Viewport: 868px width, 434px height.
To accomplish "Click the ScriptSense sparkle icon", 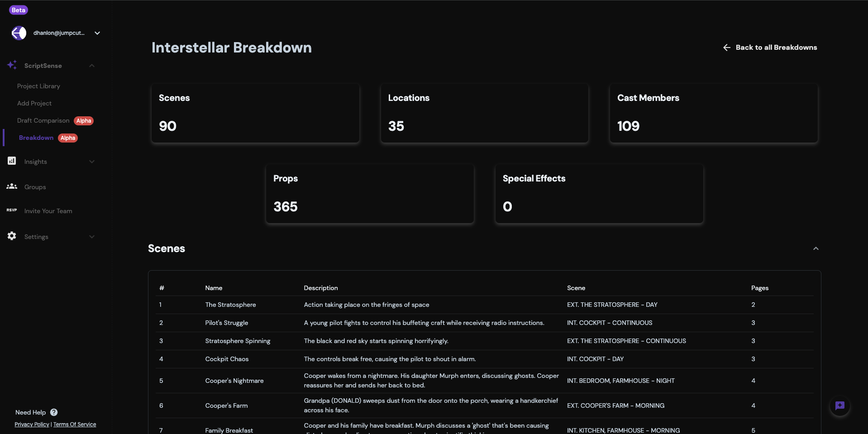I will click(x=12, y=65).
